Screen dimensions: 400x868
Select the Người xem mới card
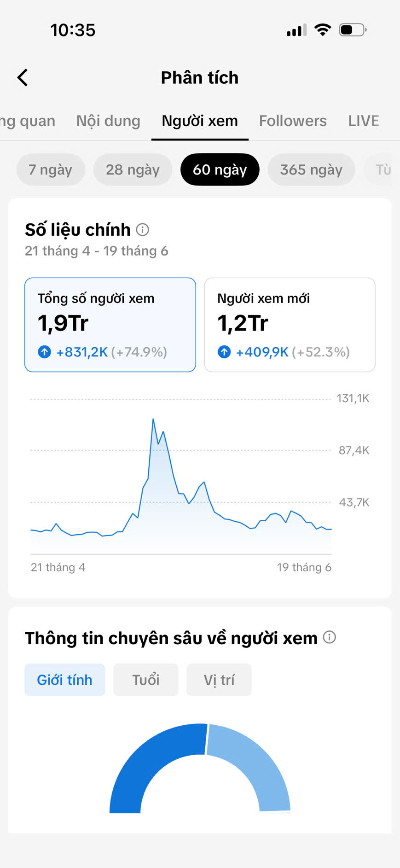point(290,325)
